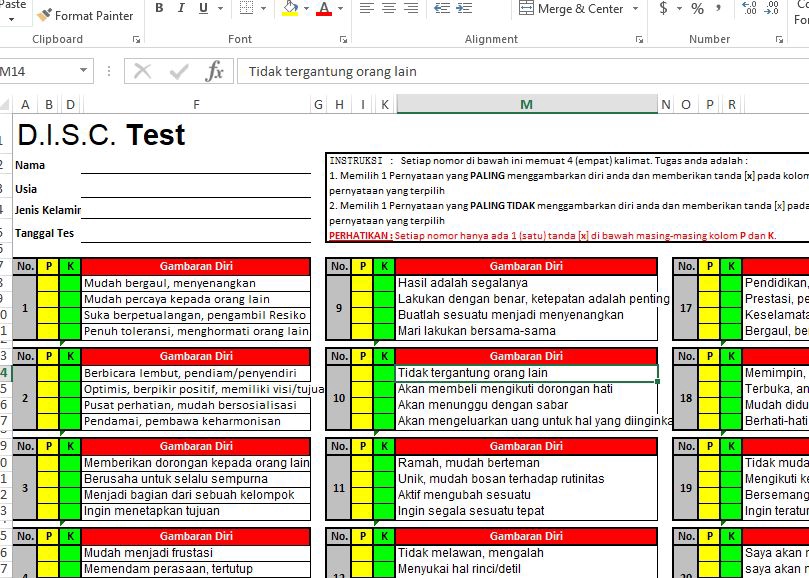Click the 'Nama' label
Screen dimensions: 809x578
coord(30,166)
